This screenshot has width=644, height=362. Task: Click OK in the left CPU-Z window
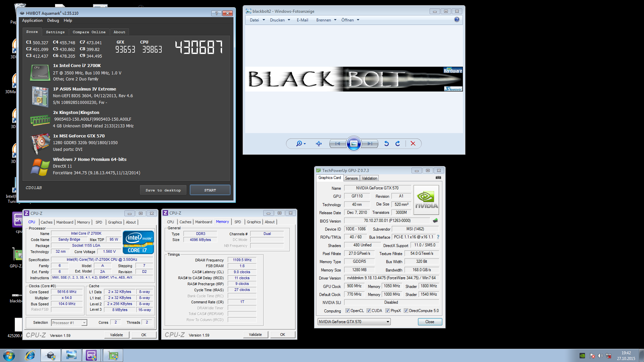144,335
